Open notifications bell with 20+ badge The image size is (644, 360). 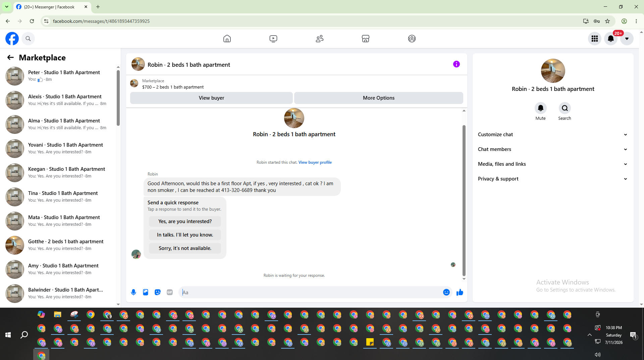(611, 39)
